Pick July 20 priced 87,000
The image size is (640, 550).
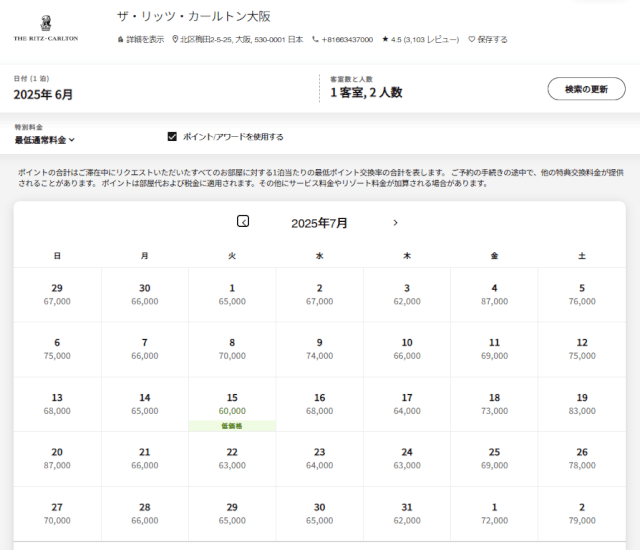(57, 459)
